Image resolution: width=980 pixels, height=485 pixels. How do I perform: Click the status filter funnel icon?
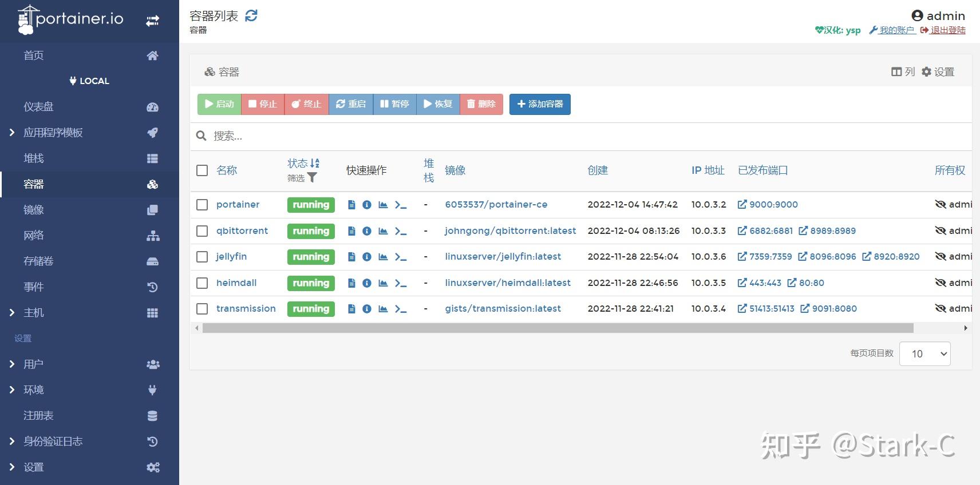click(x=312, y=178)
